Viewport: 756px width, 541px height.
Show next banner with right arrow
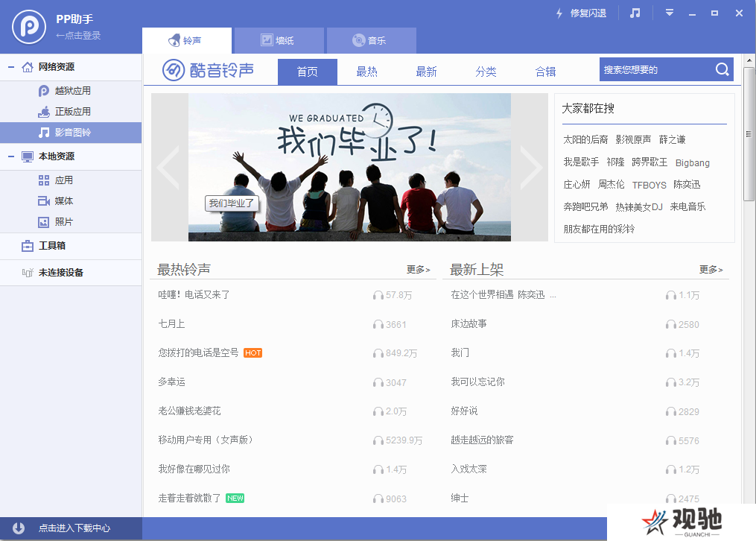(x=531, y=168)
